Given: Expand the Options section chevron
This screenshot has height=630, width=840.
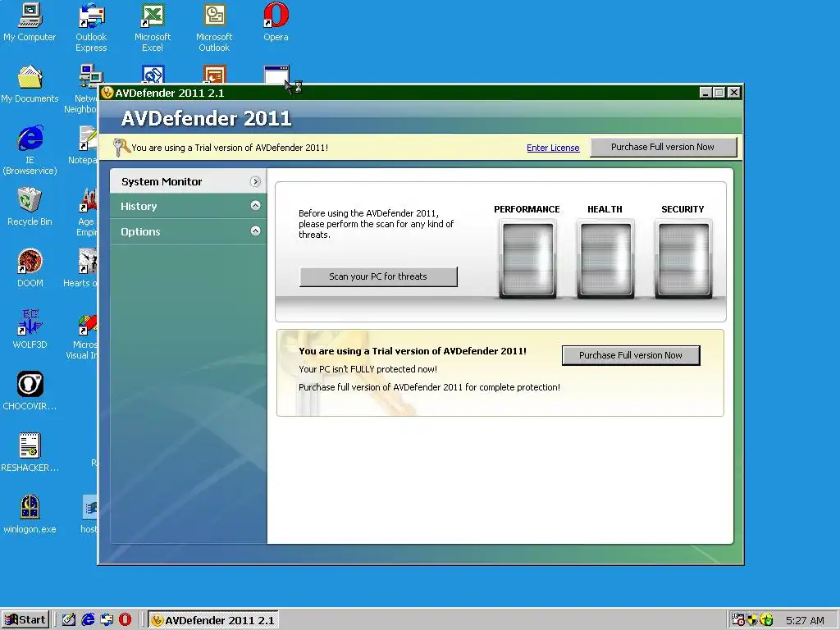Looking at the screenshot, I should tap(256, 231).
